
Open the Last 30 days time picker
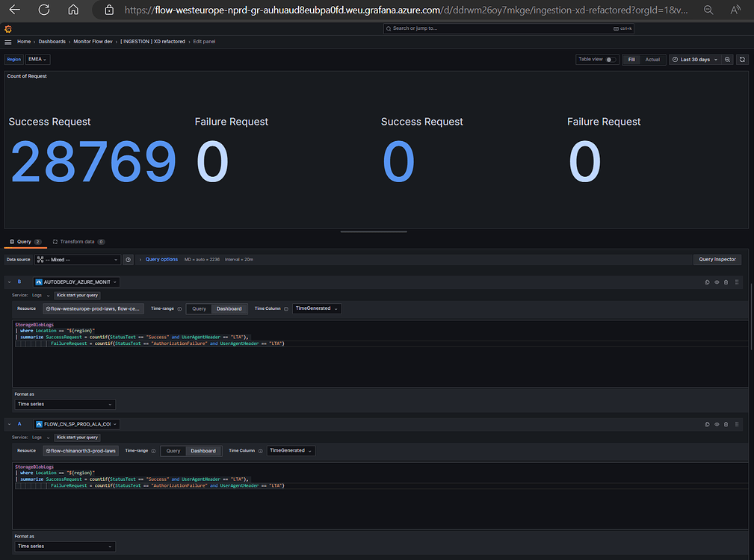695,59
